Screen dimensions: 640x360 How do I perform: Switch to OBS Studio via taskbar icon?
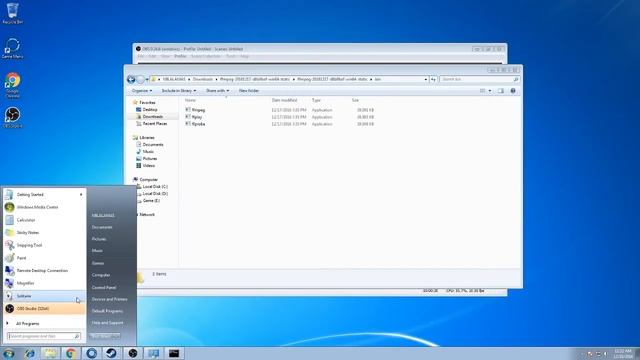tap(133, 353)
